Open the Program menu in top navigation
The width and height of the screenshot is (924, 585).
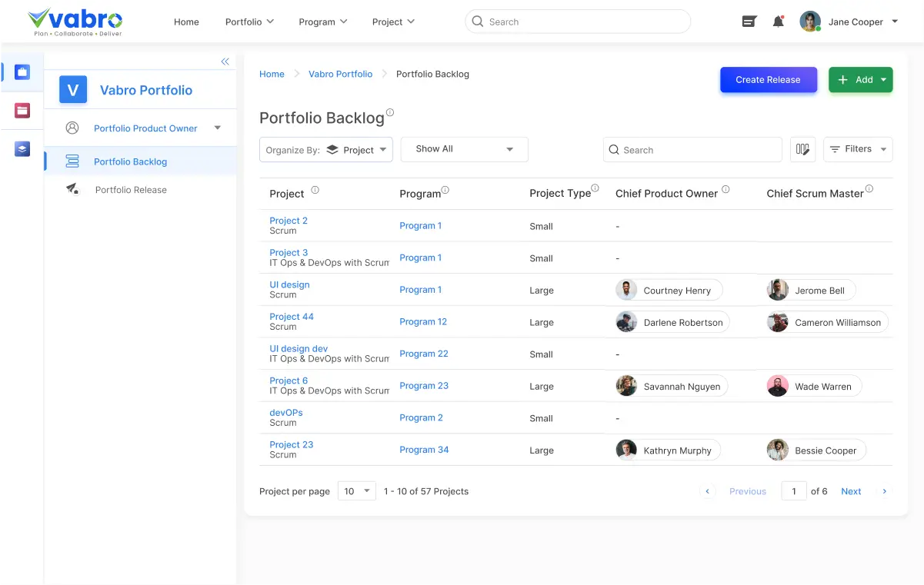pyautogui.click(x=323, y=22)
